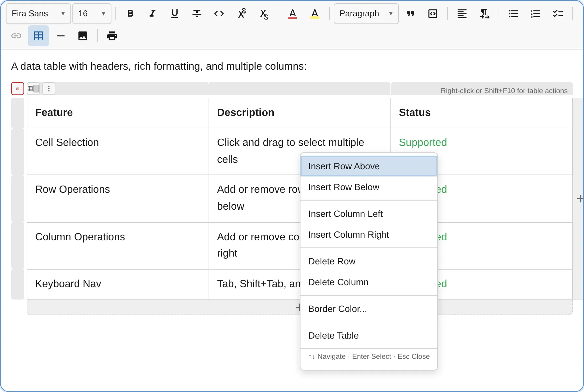Print the document

point(112,36)
